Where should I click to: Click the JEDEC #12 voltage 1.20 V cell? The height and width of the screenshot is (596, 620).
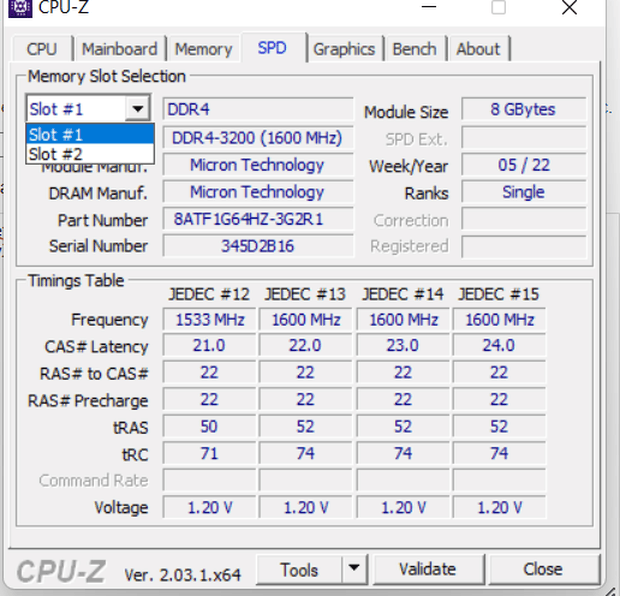tap(209, 507)
